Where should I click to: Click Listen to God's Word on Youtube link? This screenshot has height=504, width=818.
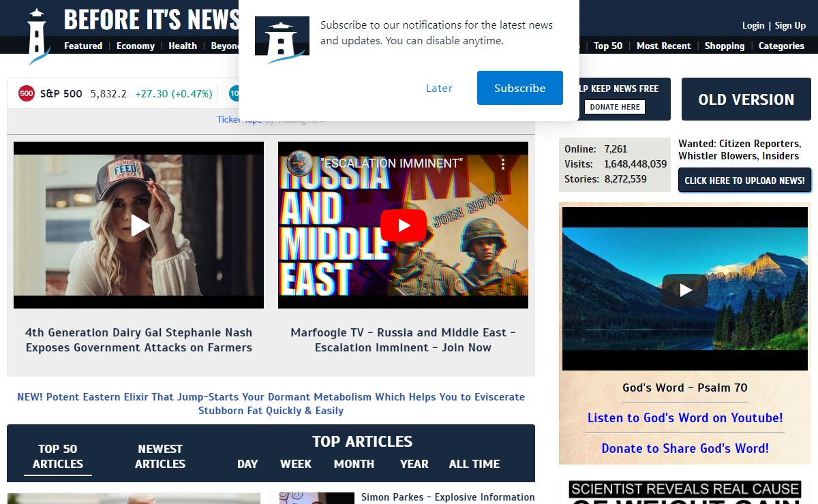coord(685,418)
